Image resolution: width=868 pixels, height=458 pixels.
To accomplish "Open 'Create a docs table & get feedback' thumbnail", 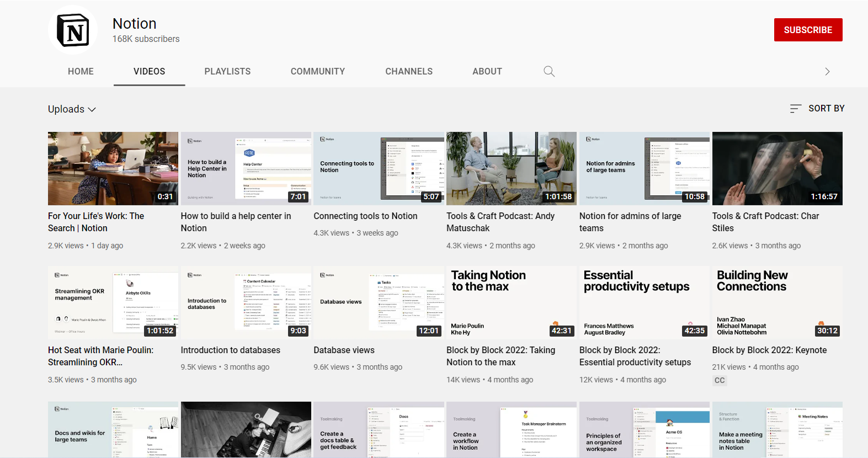I will pyautogui.click(x=379, y=430).
